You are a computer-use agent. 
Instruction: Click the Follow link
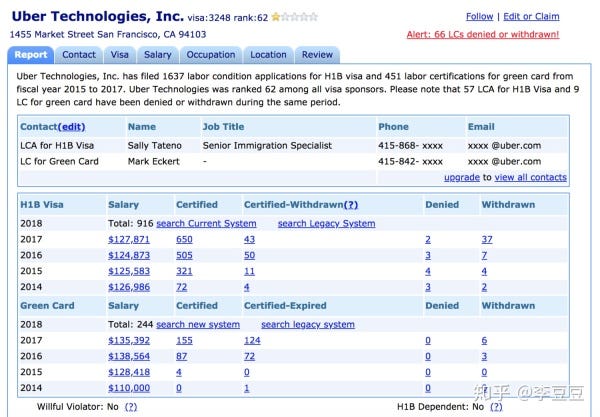tap(479, 17)
